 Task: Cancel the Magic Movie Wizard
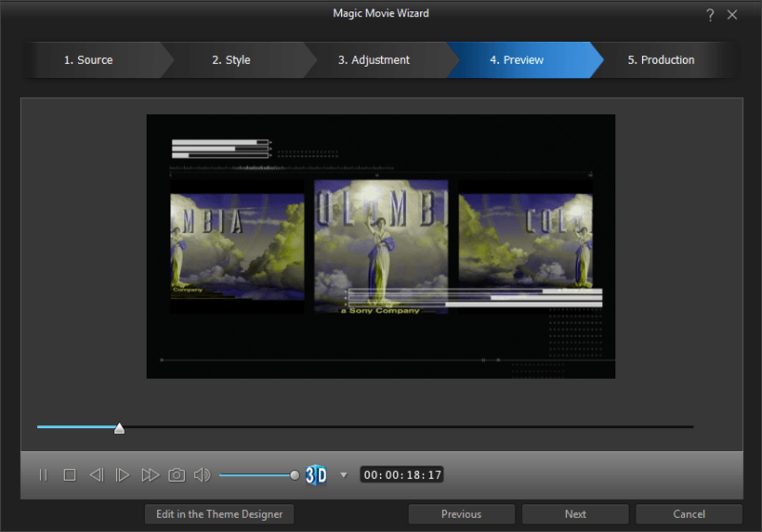tap(689, 514)
